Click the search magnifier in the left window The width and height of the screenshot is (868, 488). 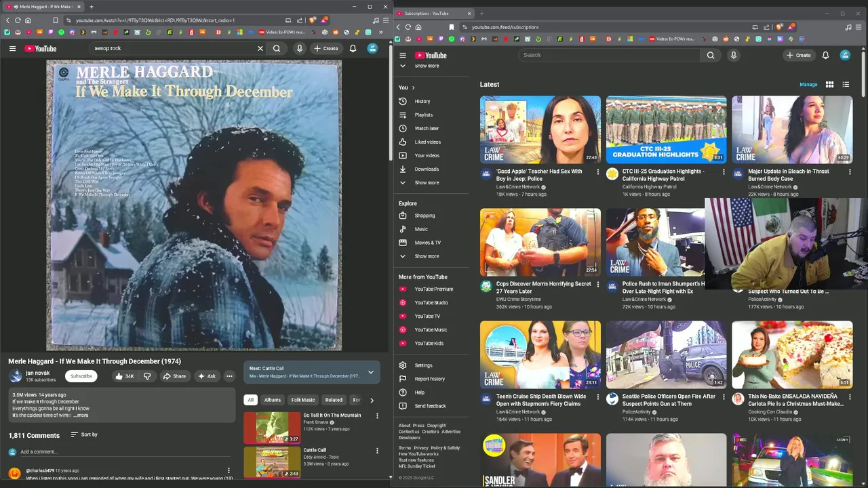pyautogui.click(x=277, y=48)
